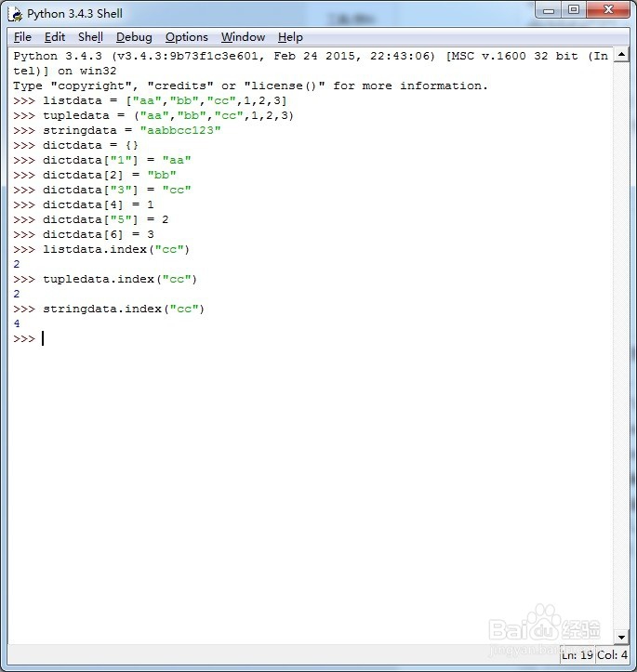The height and width of the screenshot is (672, 637).
Task: Maximize the Python Shell window
Action: pos(574,10)
